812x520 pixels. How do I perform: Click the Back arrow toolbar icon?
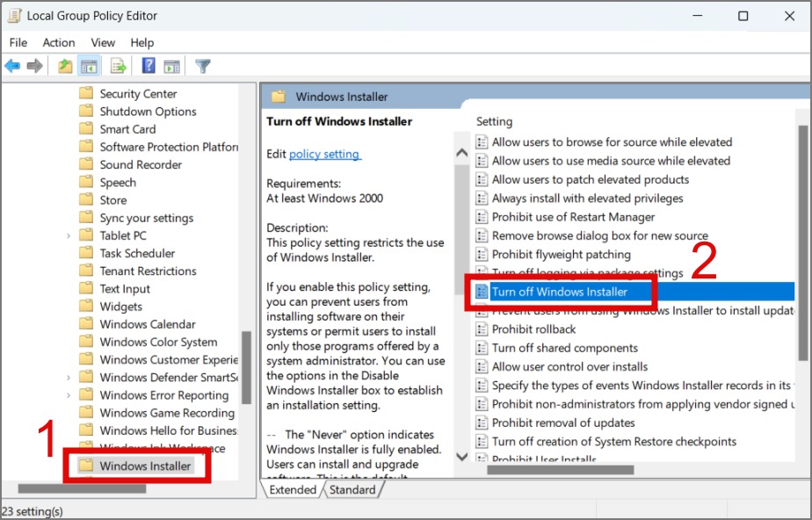[x=12, y=66]
